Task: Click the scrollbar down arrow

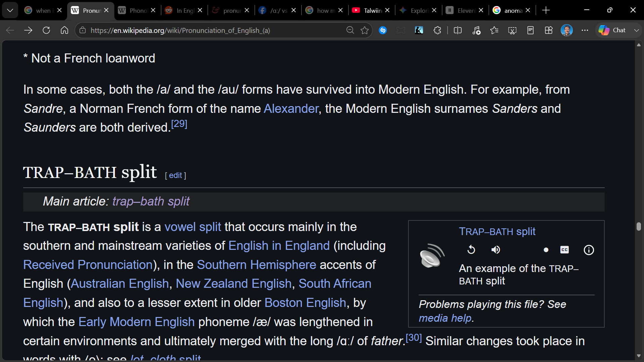Action: pos(639,356)
